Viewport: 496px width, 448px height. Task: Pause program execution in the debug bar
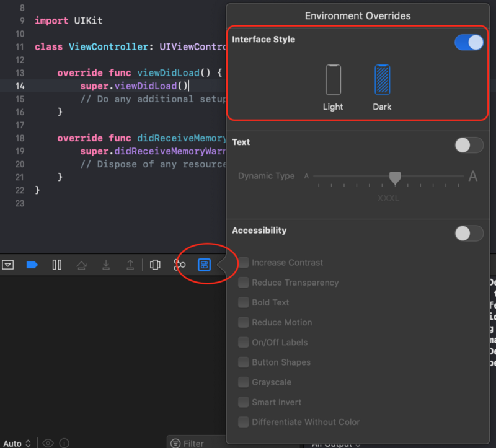[57, 265]
